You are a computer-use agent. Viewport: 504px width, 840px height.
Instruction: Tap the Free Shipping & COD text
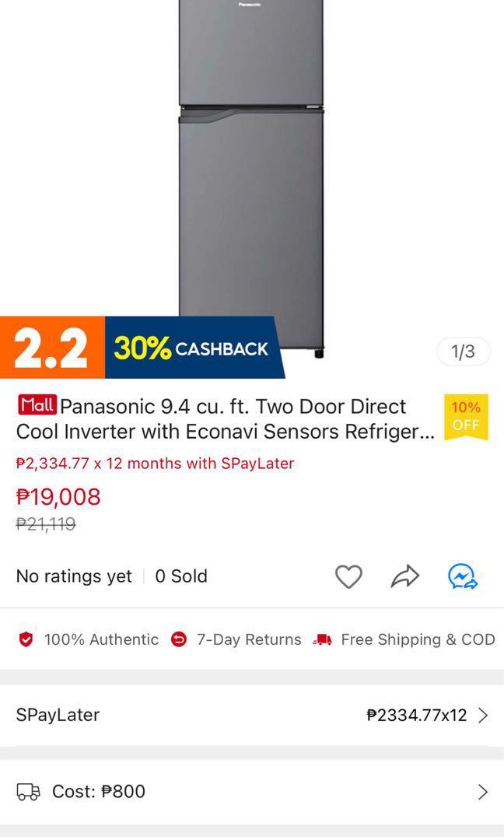[418, 639]
